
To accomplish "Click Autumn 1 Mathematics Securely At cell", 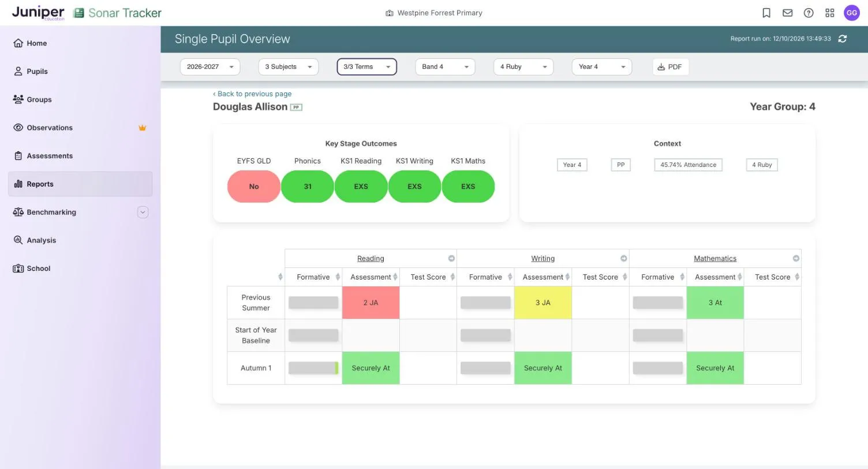I will 715,368.
